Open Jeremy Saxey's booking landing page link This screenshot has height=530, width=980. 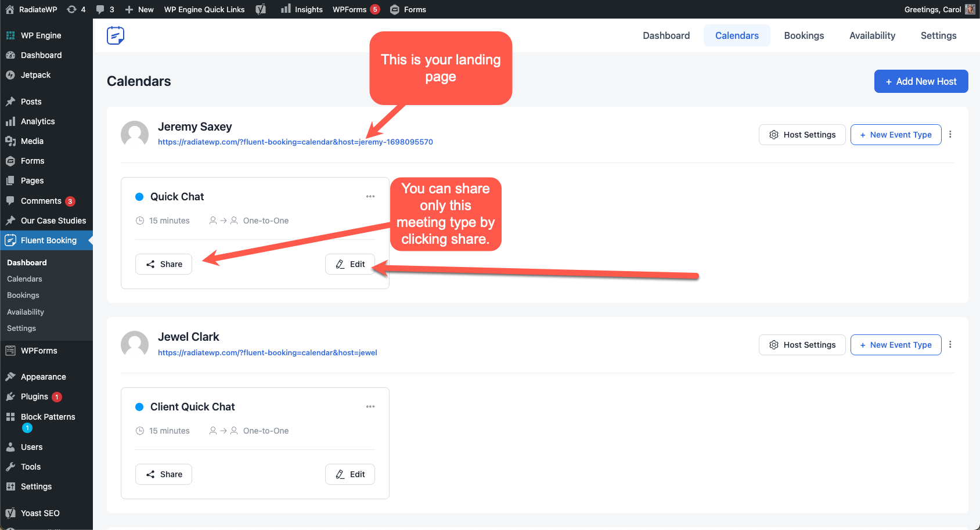pyautogui.click(x=296, y=142)
